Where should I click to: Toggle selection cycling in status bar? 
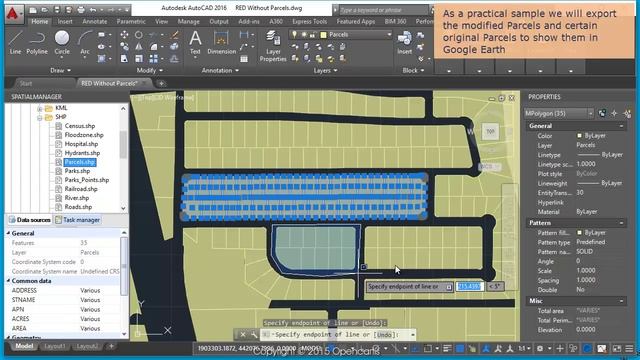coord(472,349)
